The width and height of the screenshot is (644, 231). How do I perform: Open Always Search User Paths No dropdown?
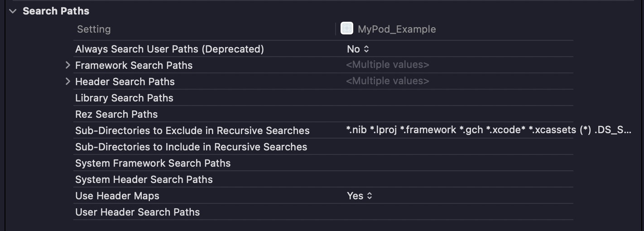click(x=358, y=49)
